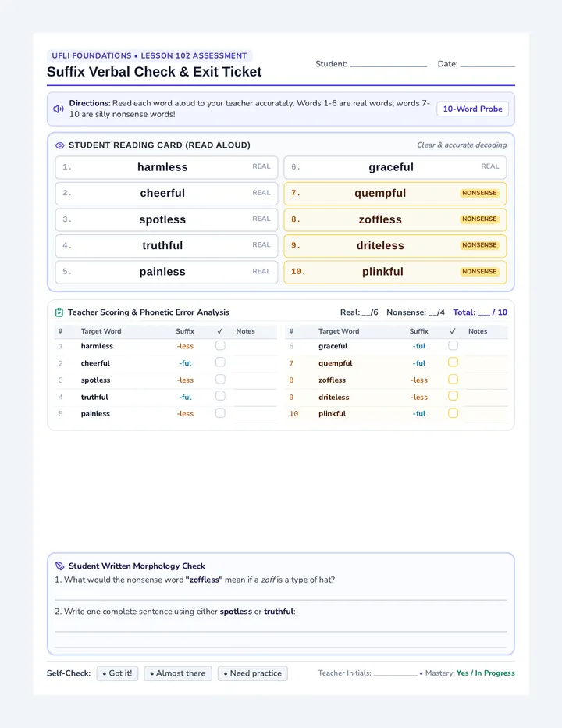Screen dimensions: 562x728
Task: Click nonsense card 9 driteless
Action: pyautogui.click(x=395, y=245)
